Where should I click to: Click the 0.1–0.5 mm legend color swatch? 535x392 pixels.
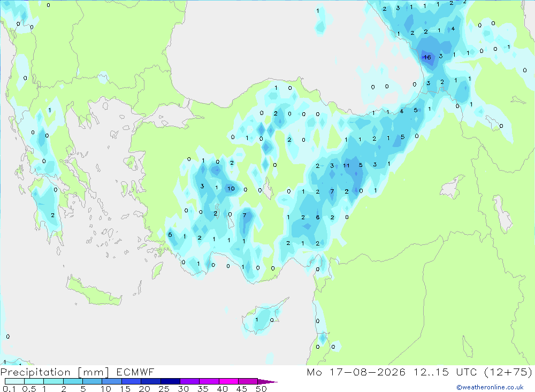click(14, 381)
